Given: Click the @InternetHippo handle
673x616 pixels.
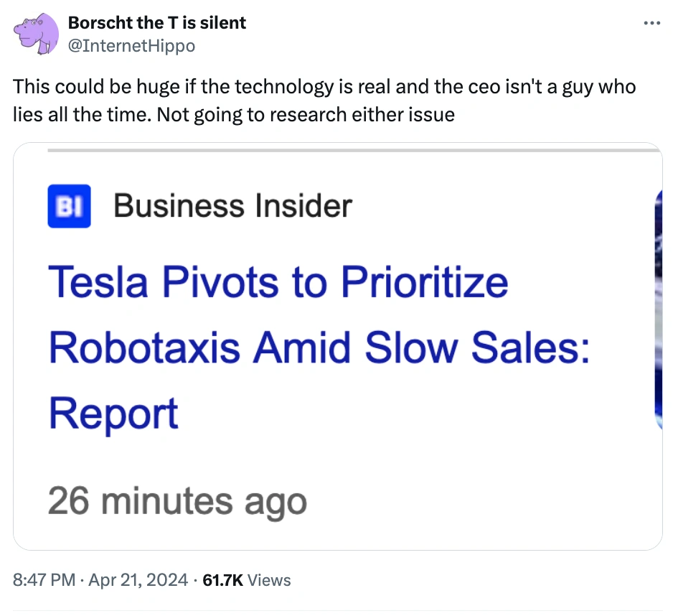Looking at the screenshot, I should click(131, 46).
